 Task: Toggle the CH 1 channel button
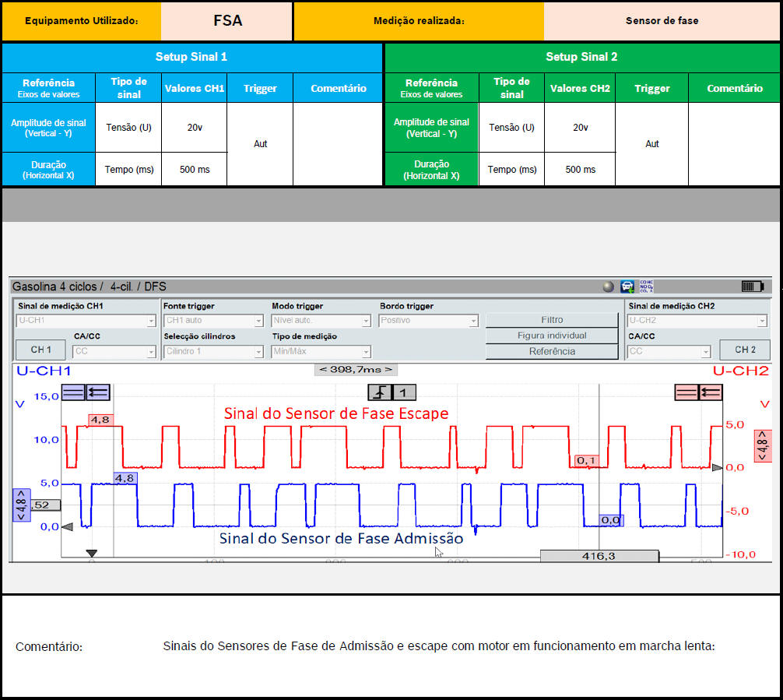[41, 350]
